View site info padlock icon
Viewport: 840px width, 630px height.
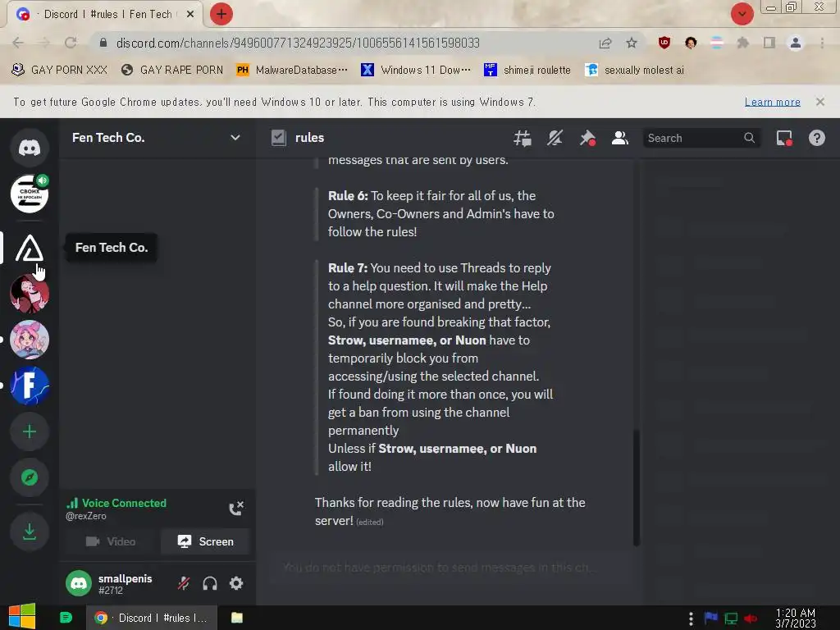[103, 43]
